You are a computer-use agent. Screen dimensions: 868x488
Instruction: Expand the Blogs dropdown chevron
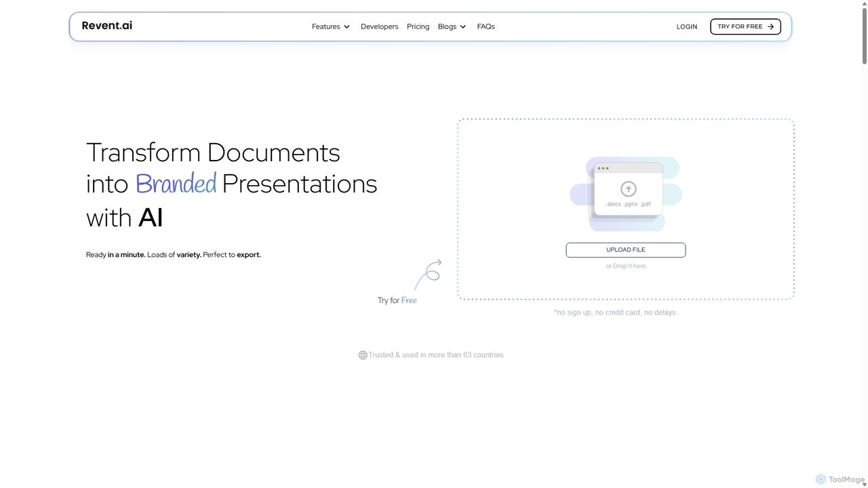point(463,27)
